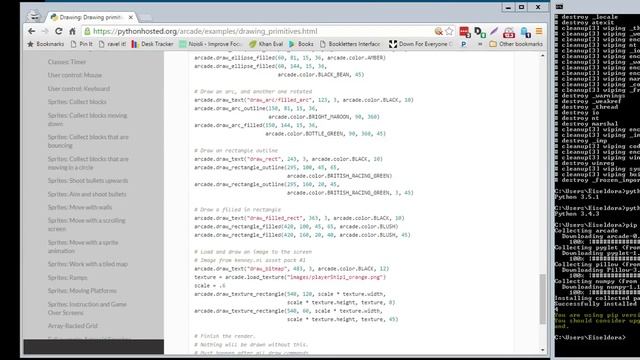Viewport: 640px width, 360px height.
Task: Open Sprites: Shoot bullets upwards
Action: click(x=88, y=180)
